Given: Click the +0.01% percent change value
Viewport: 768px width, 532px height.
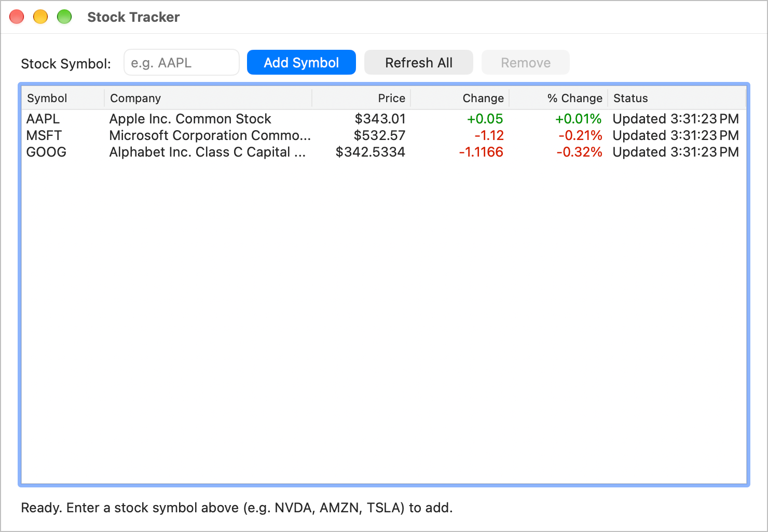Looking at the screenshot, I should point(579,119).
